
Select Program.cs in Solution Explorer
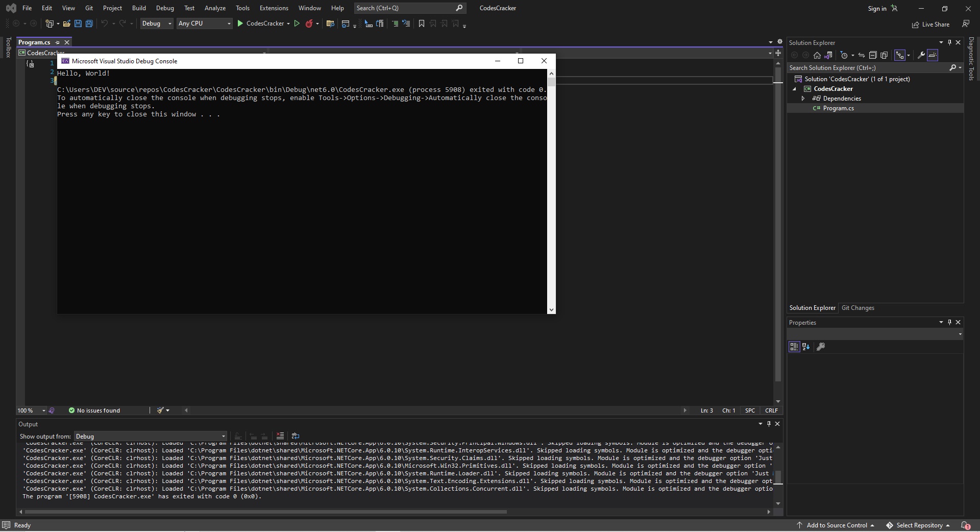pyautogui.click(x=838, y=108)
